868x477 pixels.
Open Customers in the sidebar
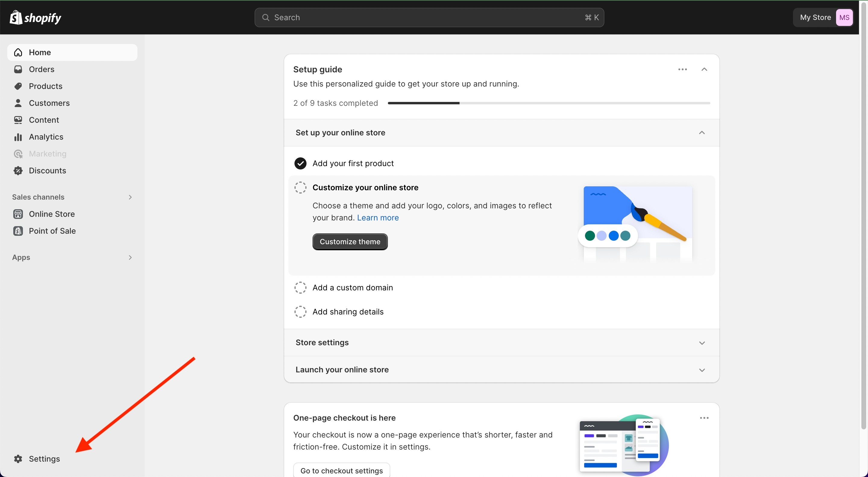(x=72, y=103)
